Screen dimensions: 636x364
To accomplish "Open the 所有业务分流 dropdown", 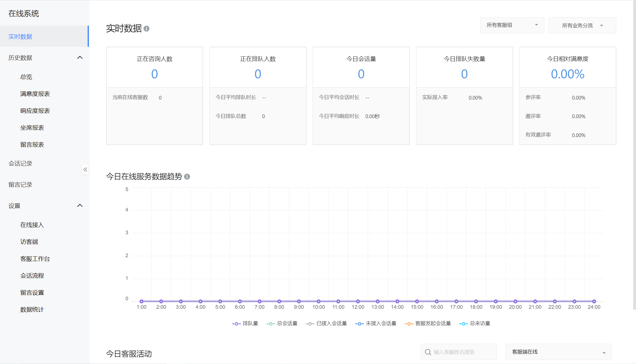I will pyautogui.click(x=582, y=25).
